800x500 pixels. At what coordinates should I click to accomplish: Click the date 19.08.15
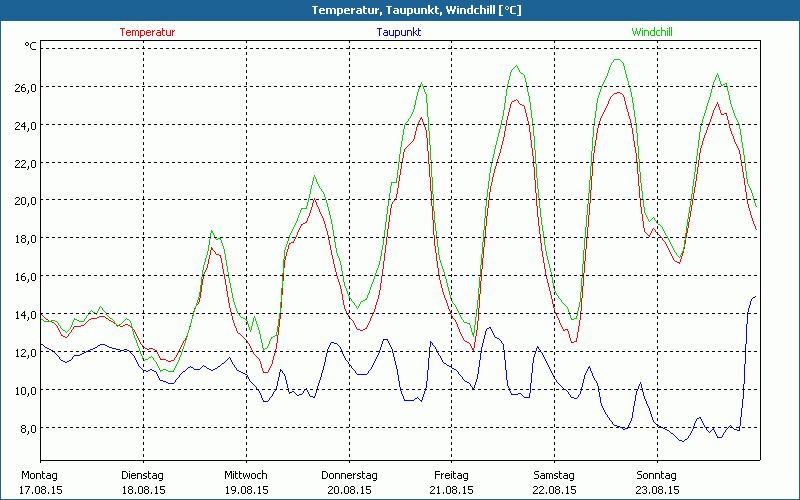click(x=246, y=490)
